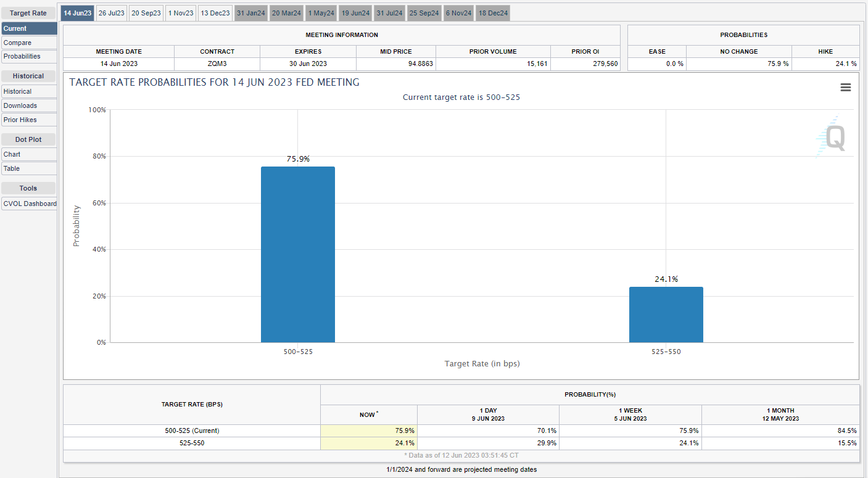This screenshot has height=478, width=868.
Task: Select the 31 Jul24 meeting tab
Action: pyautogui.click(x=389, y=13)
